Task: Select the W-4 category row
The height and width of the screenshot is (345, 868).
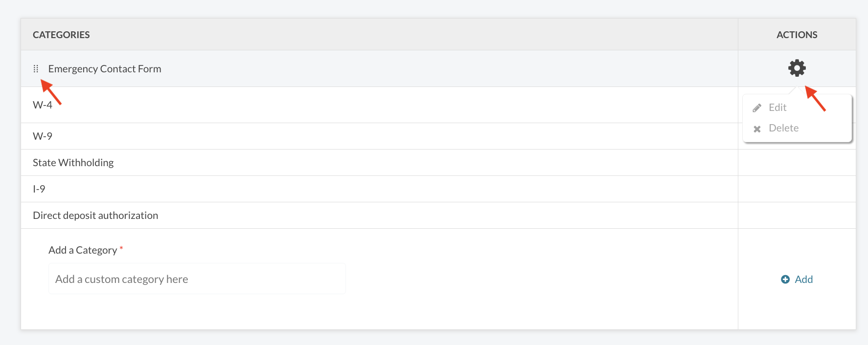Action: point(379,105)
